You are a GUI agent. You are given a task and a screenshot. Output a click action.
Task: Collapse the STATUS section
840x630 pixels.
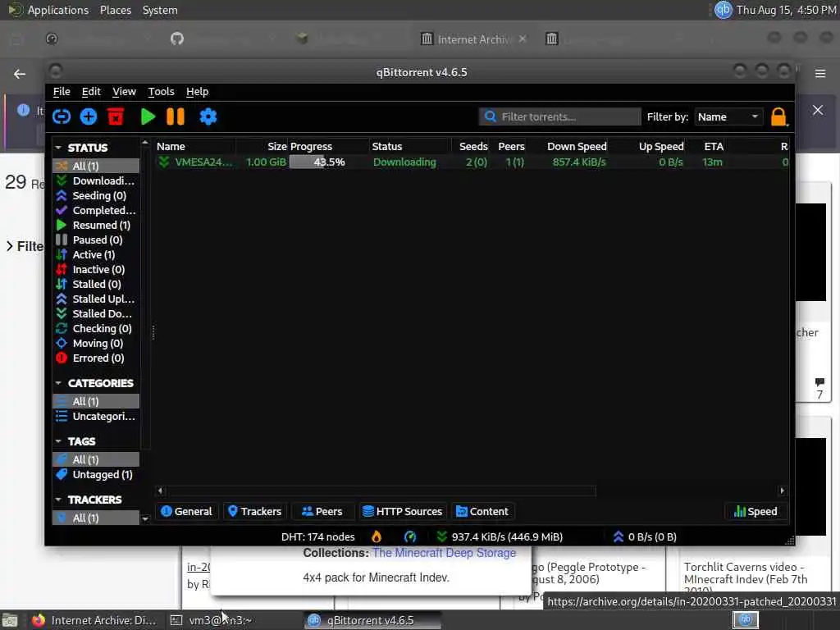(58, 148)
